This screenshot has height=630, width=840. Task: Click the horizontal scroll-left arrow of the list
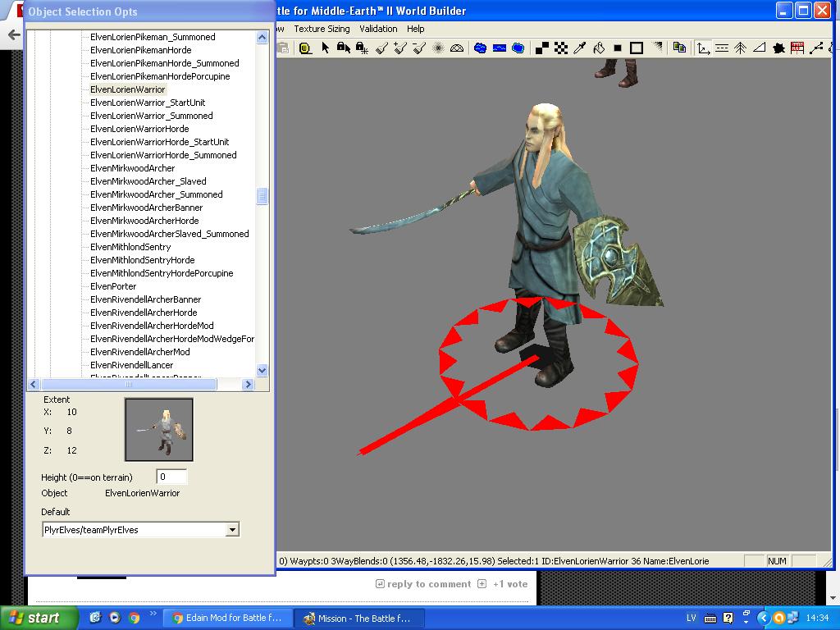[34, 384]
